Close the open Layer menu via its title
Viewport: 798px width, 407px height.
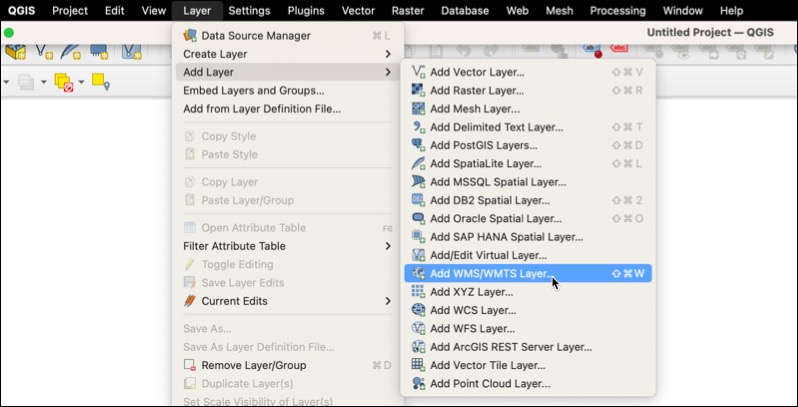(197, 11)
